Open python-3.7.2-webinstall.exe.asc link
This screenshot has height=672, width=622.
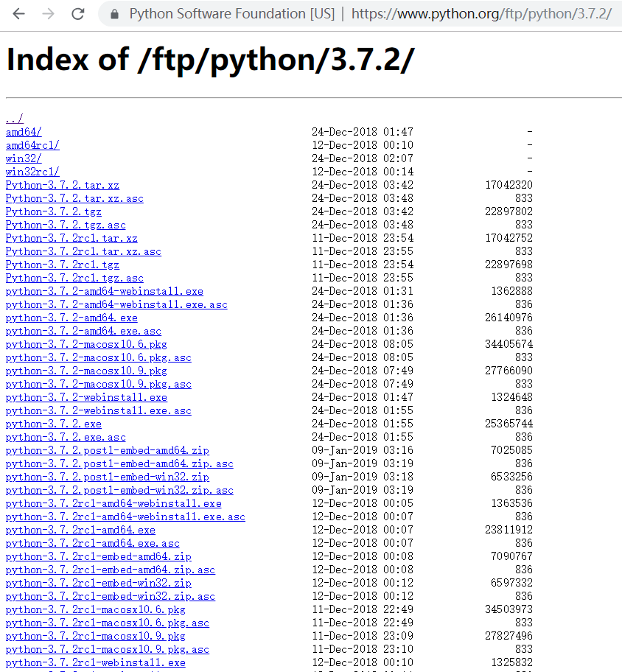(x=99, y=410)
